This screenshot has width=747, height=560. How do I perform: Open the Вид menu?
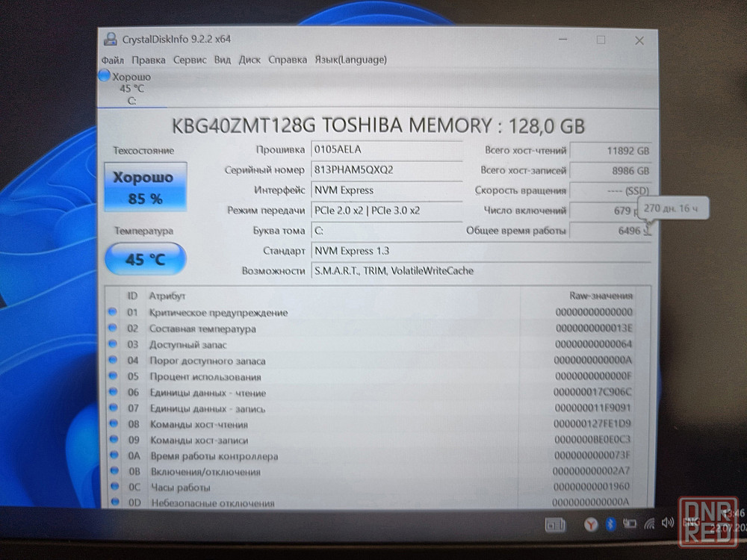tap(223, 60)
